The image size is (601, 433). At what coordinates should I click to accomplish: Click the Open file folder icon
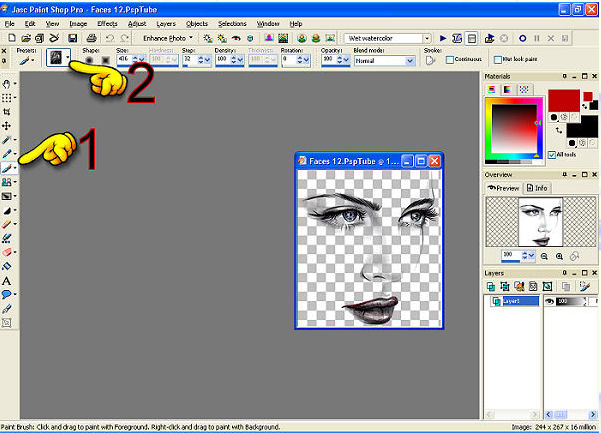click(26, 38)
